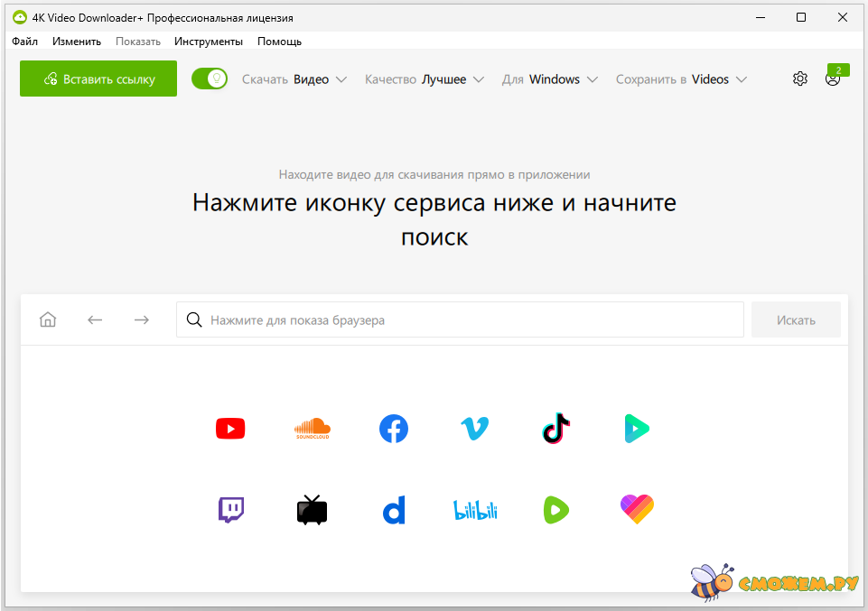The width and height of the screenshot is (868, 611).
Task: Open the Likee heart service icon
Action: (x=637, y=509)
